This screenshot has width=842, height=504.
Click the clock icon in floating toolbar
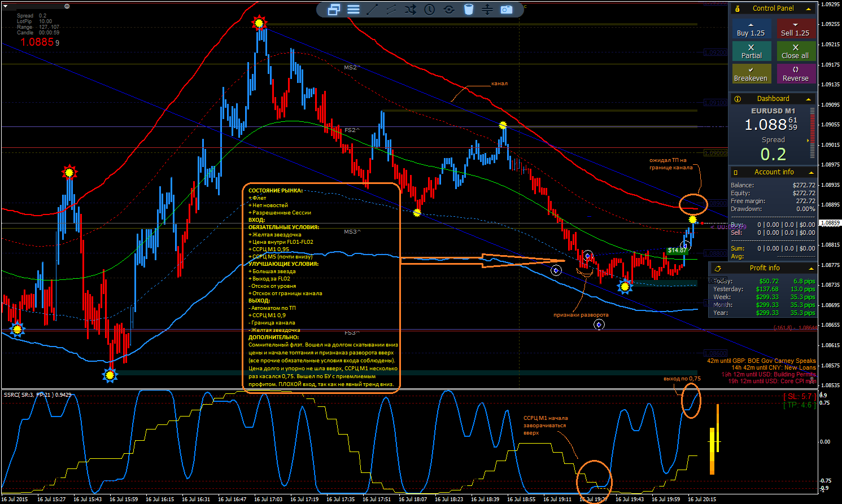[430, 9]
